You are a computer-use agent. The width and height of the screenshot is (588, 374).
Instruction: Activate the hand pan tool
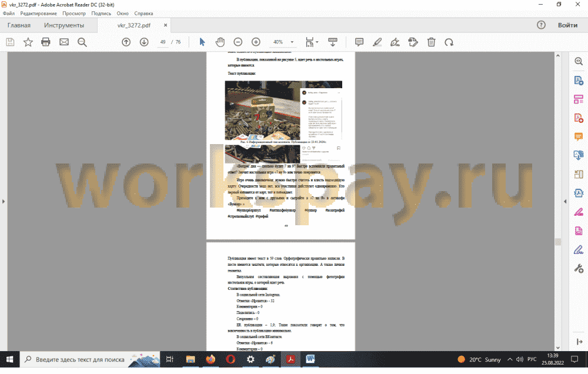coord(220,42)
